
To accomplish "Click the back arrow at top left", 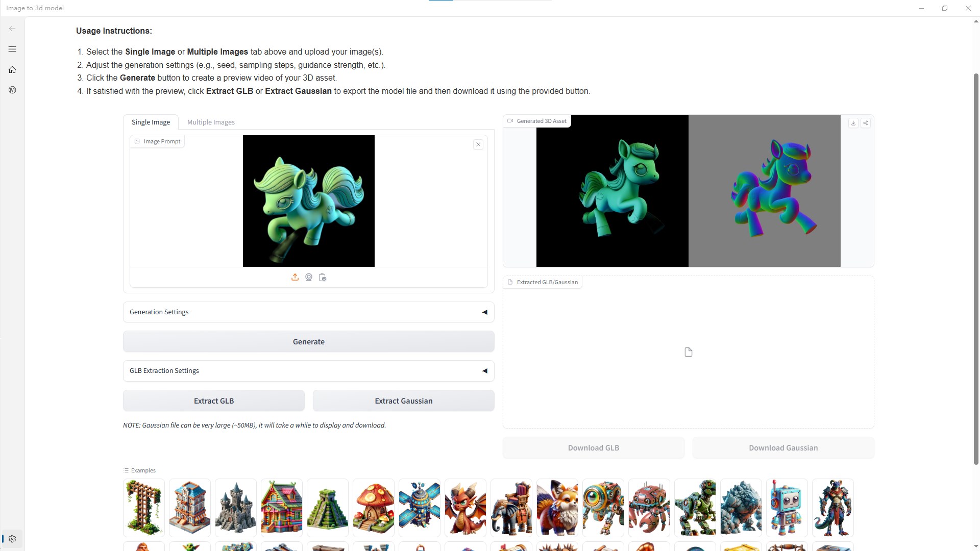I will pyautogui.click(x=12, y=29).
